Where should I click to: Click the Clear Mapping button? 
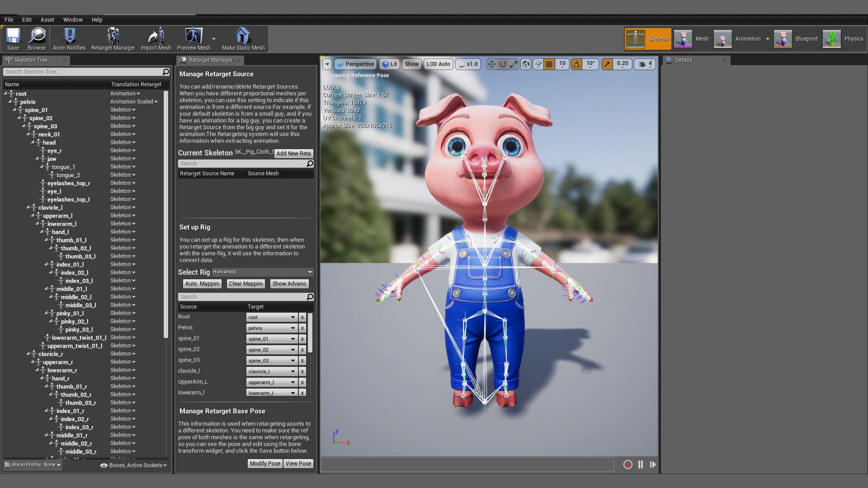tap(246, 284)
